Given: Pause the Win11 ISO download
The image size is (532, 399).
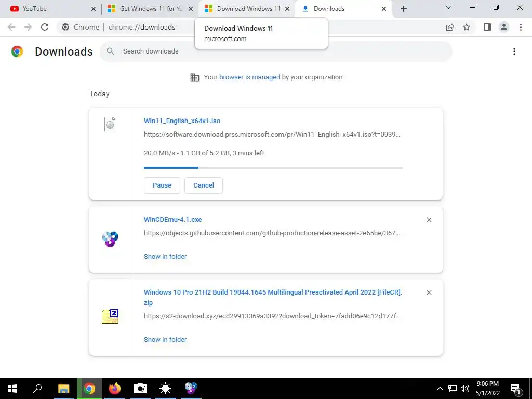Looking at the screenshot, I should coord(162,185).
